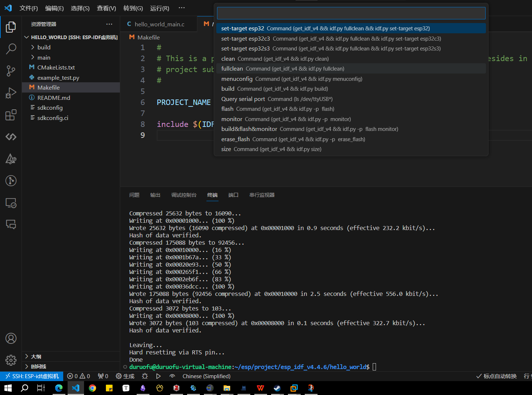Image resolution: width=532 pixels, height=395 pixels.
Task: Click the run play icon in status bar
Action: click(158, 376)
